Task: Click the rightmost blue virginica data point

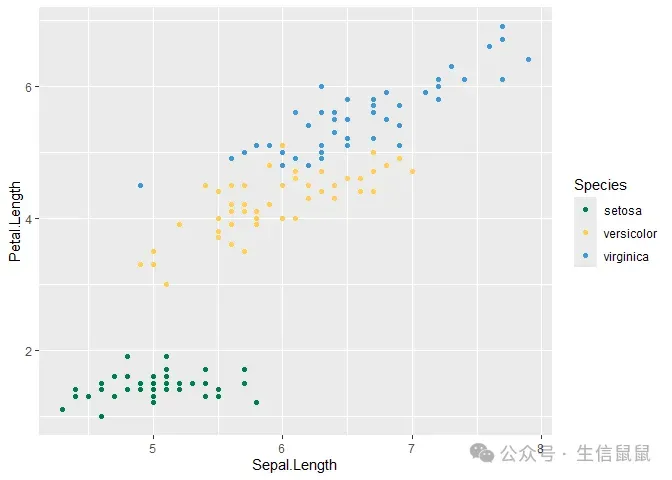Action: (528, 60)
